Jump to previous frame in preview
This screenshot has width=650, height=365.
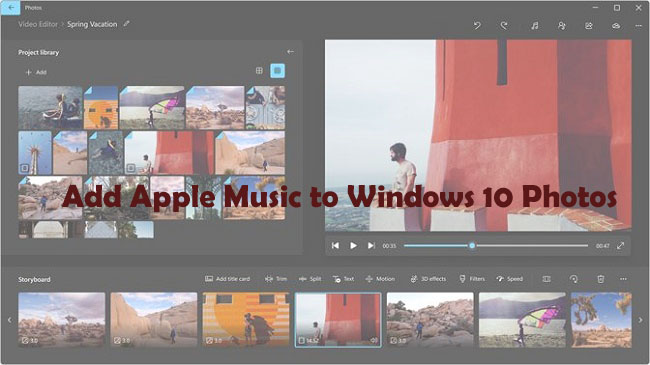pyautogui.click(x=335, y=246)
